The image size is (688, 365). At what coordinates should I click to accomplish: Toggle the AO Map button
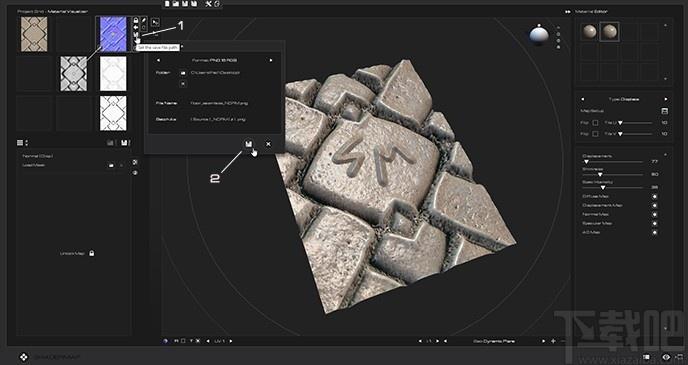[655, 232]
